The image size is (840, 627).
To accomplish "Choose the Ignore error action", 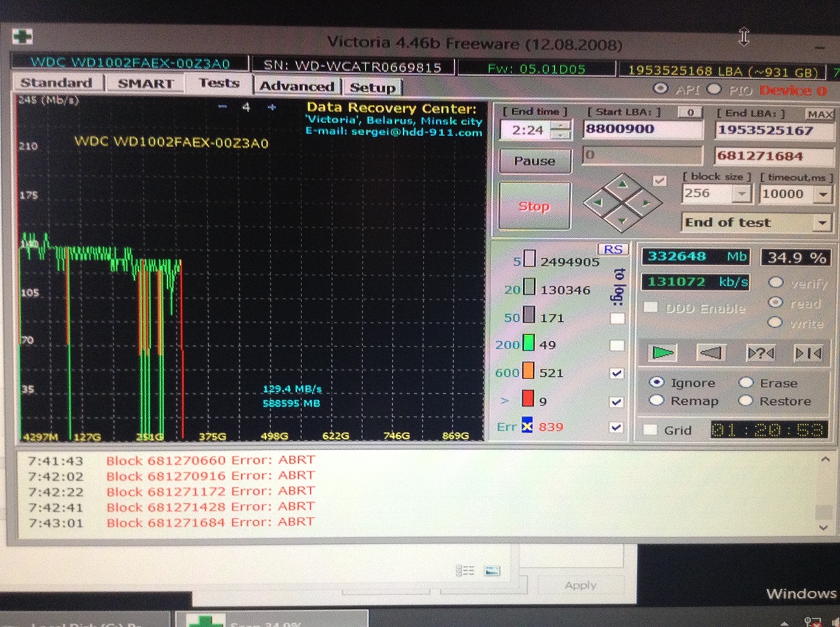I will pos(657,382).
